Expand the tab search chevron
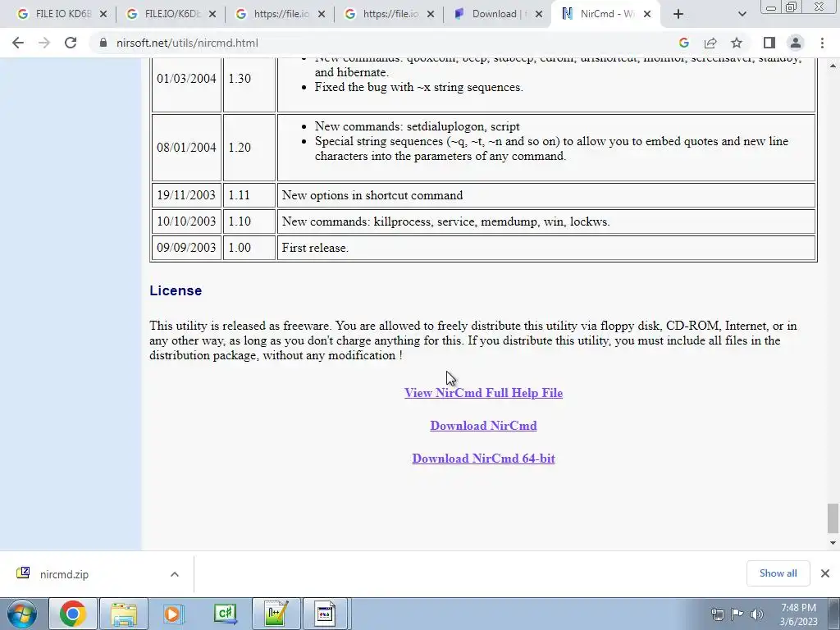Screen dimensions: 840x630 (742, 14)
